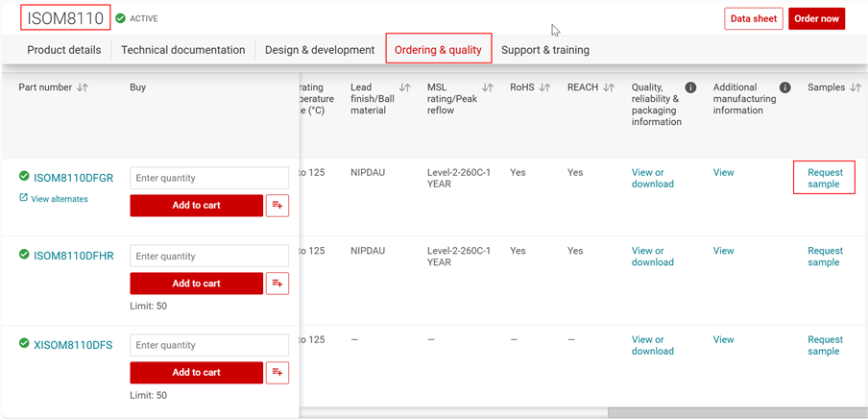Request sample for ISOM8110DFHR

tap(825, 256)
